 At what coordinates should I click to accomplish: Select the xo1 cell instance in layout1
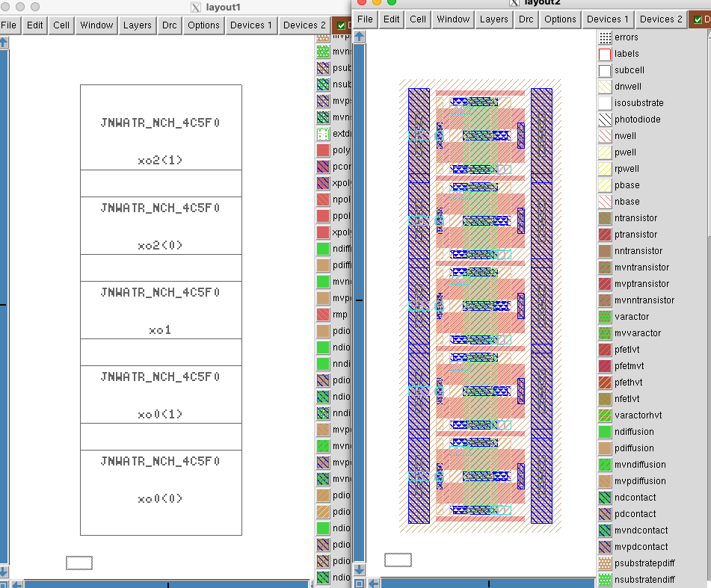[161, 310]
